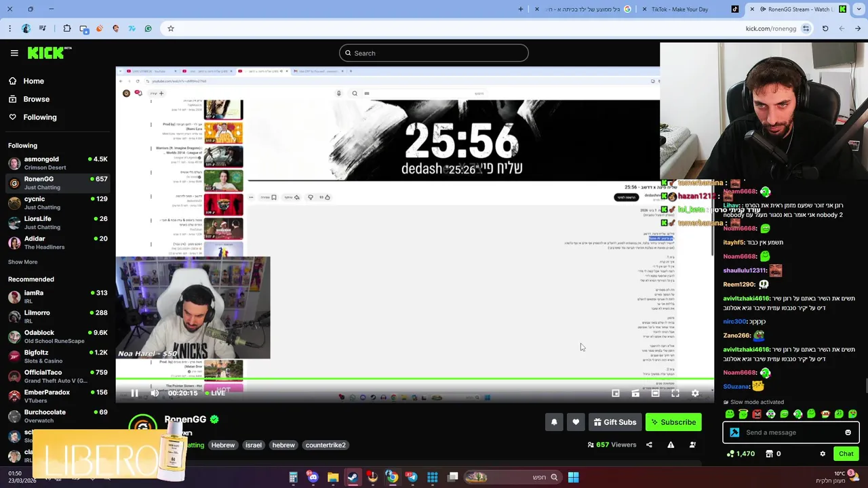Open cycnic channel in the sidebar

[x=58, y=203]
